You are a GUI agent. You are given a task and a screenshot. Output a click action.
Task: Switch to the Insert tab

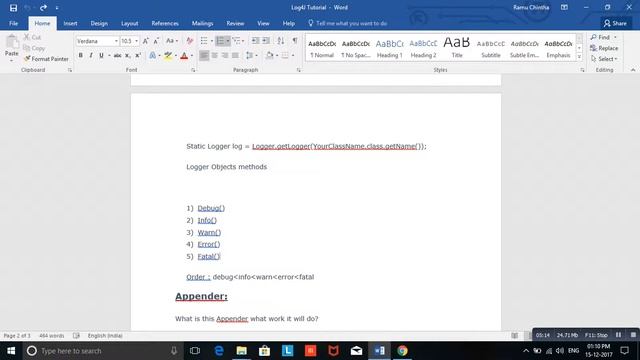point(70,24)
